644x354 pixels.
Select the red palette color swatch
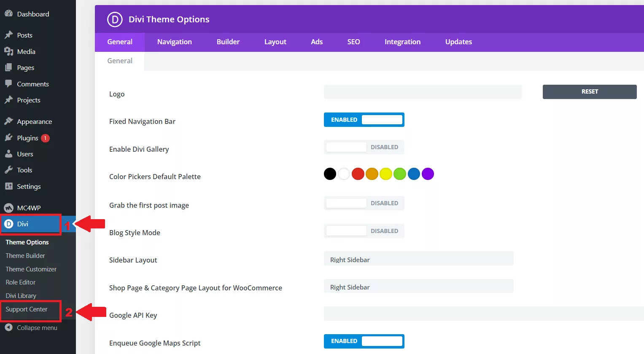click(x=358, y=174)
